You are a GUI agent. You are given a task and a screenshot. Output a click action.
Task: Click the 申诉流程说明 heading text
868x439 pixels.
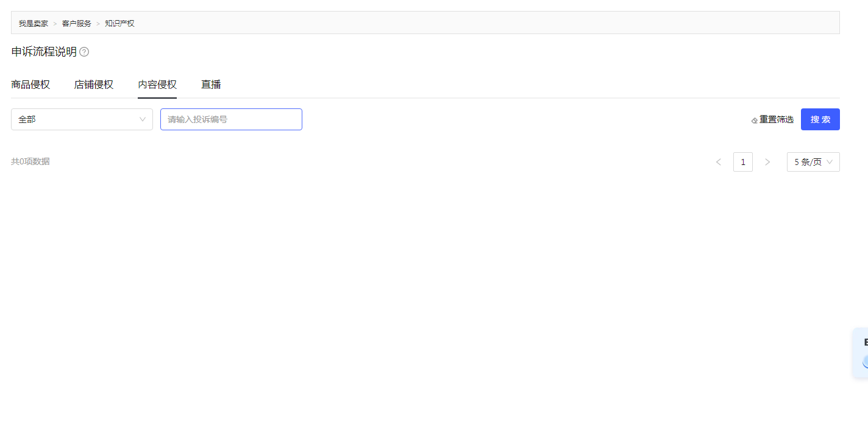[44, 52]
